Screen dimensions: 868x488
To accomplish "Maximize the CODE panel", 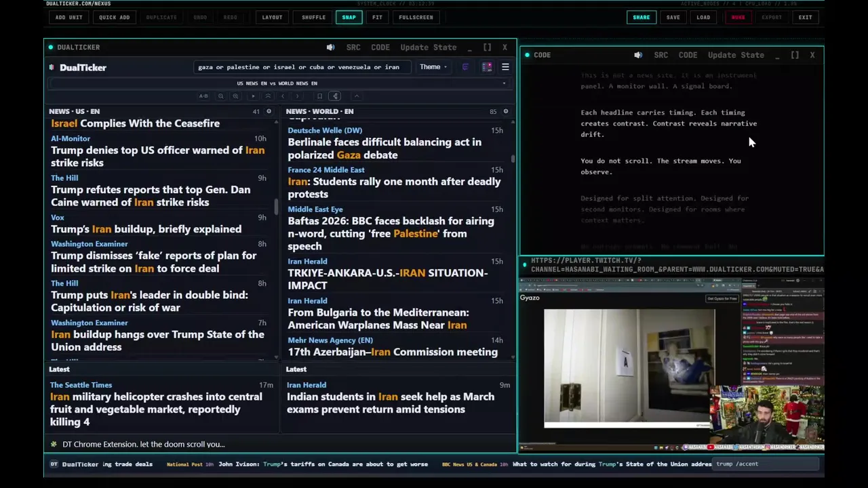I will [x=795, y=55].
